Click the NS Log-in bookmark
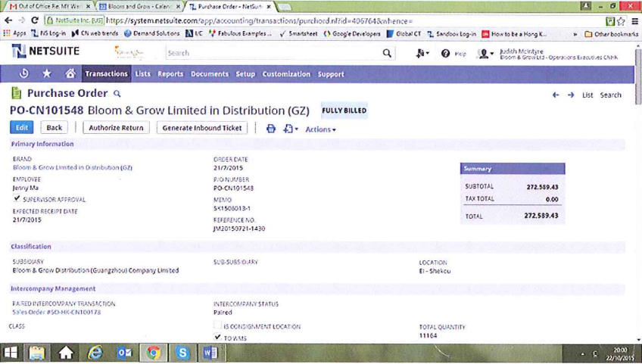642x364 pixels. coord(48,33)
